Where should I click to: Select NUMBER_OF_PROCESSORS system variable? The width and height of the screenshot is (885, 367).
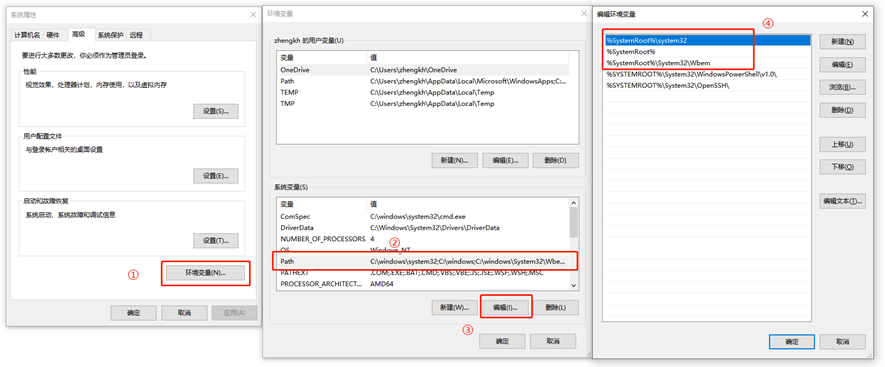[423, 239]
